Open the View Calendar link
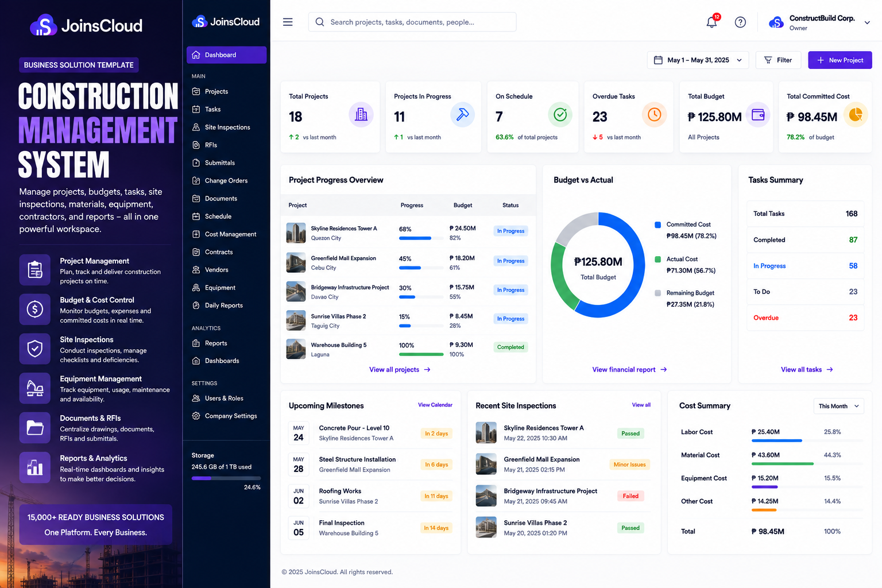882x588 pixels. pyautogui.click(x=435, y=405)
